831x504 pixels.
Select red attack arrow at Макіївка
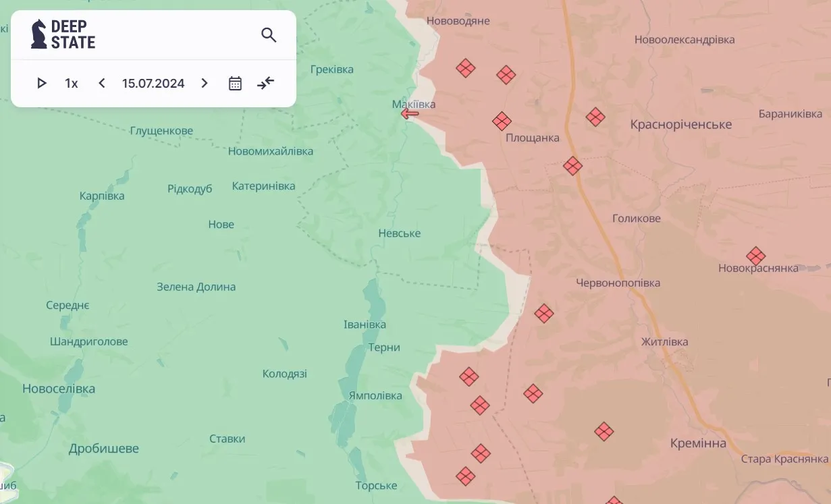click(410, 113)
